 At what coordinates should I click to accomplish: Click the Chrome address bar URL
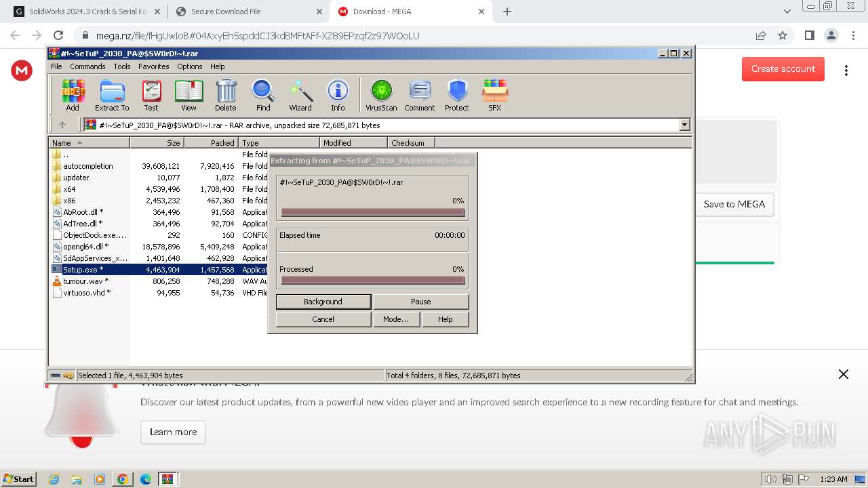(258, 35)
